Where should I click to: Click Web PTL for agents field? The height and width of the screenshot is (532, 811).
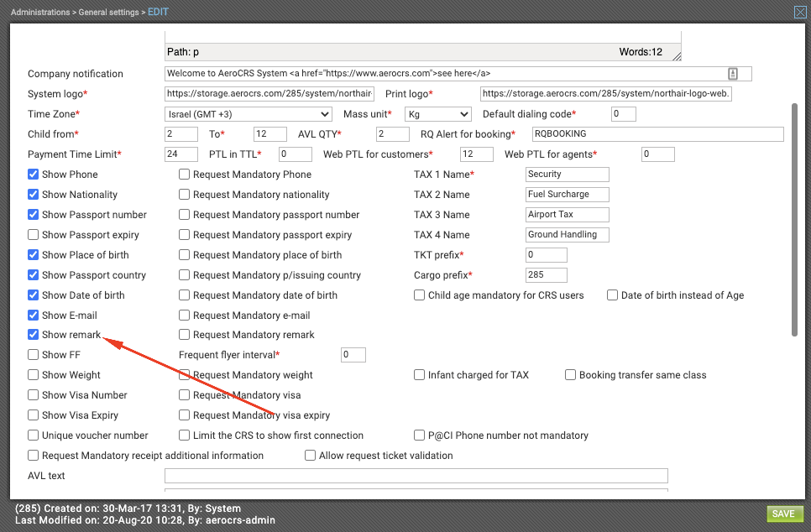coord(658,154)
